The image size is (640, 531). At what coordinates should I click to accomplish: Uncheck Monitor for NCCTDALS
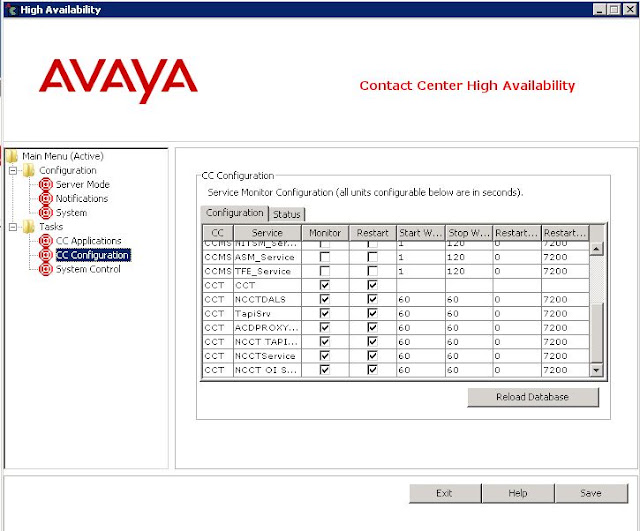324,299
